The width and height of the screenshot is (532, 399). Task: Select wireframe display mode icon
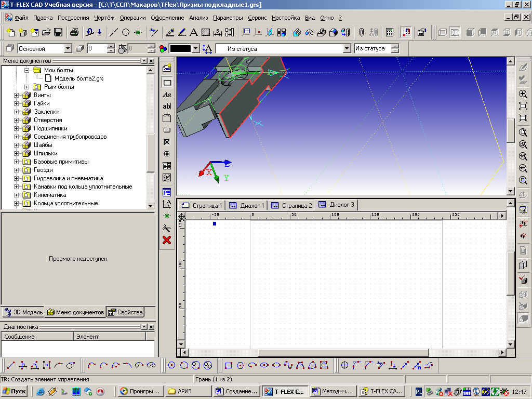[443, 32]
